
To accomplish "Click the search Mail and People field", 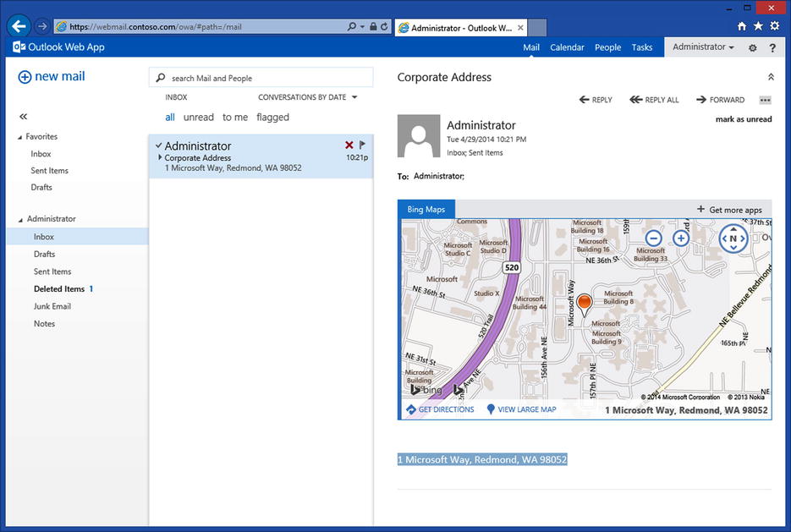I will coord(261,78).
